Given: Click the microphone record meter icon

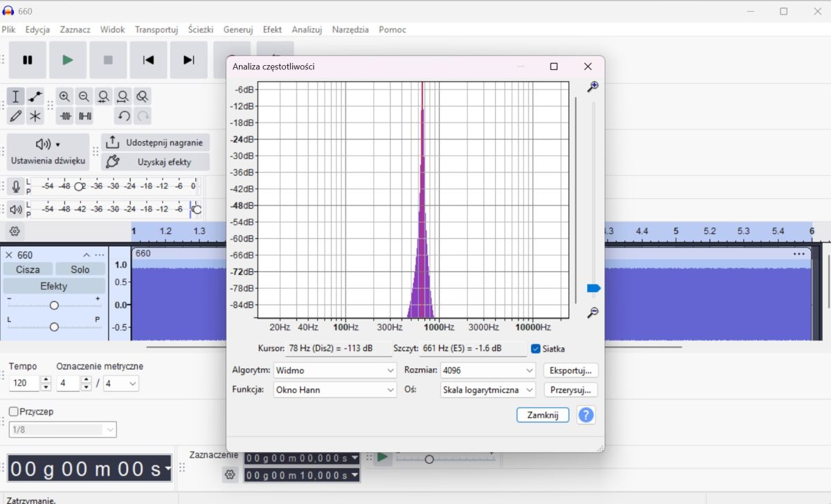Looking at the screenshot, I should pyautogui.click(x=16, y=186).
